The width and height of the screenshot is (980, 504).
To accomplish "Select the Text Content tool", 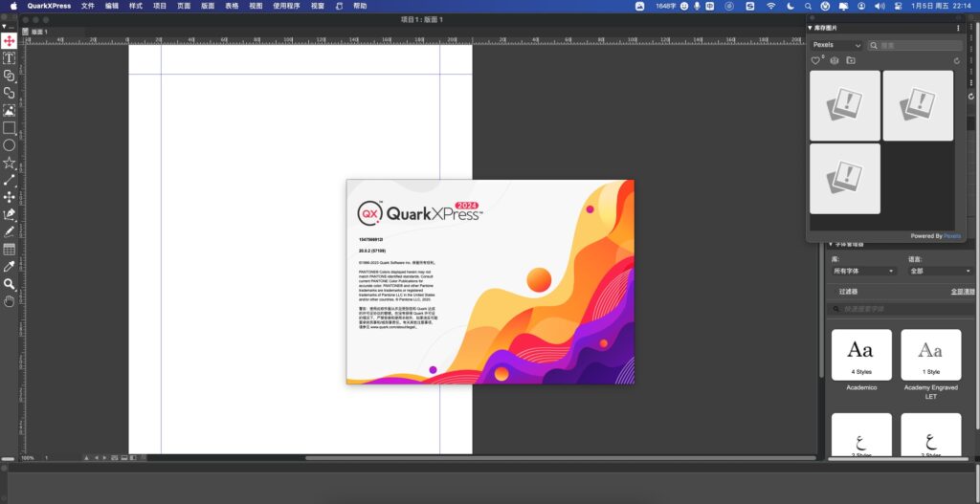I will (9, 58).
